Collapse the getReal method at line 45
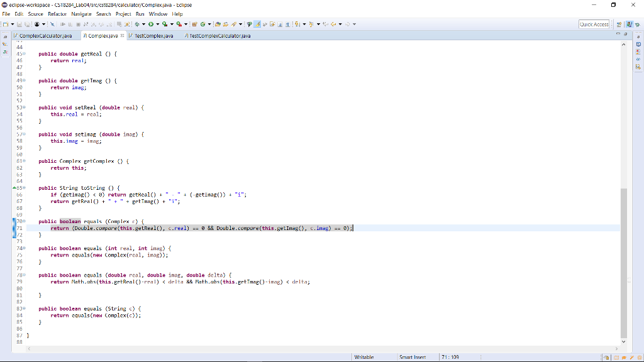 coord(25,54)
